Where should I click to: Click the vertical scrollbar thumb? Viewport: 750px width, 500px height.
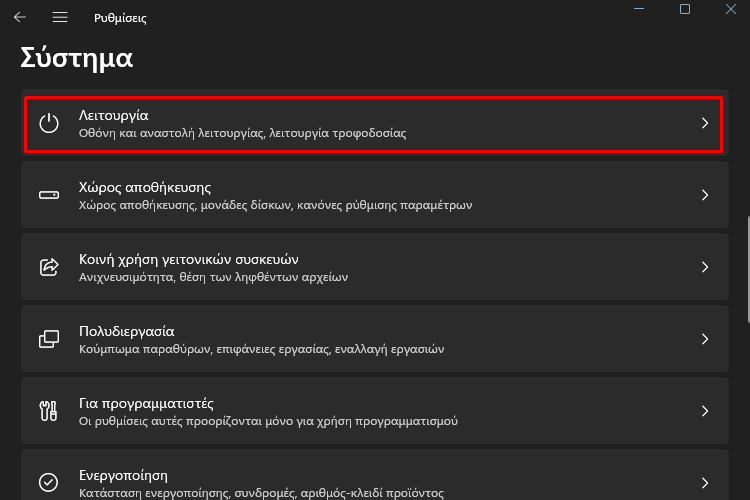pyautogui.click(x=748, y=270)
